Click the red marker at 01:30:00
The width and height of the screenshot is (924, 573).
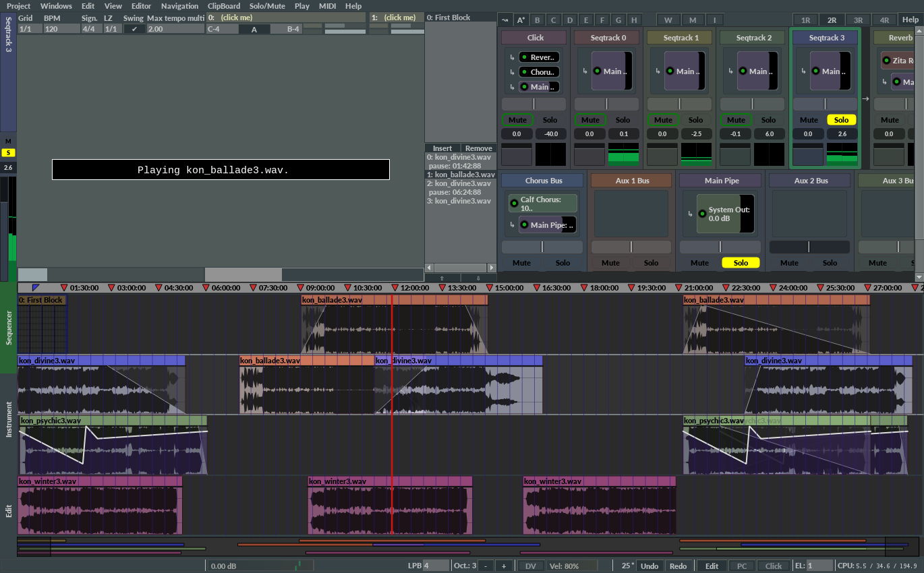tap(64, 288)
